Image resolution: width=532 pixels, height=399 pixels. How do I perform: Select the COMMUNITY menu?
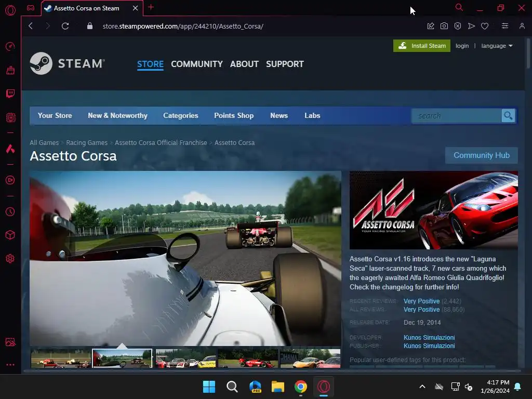pyautogui.click(x=197, y=64)
